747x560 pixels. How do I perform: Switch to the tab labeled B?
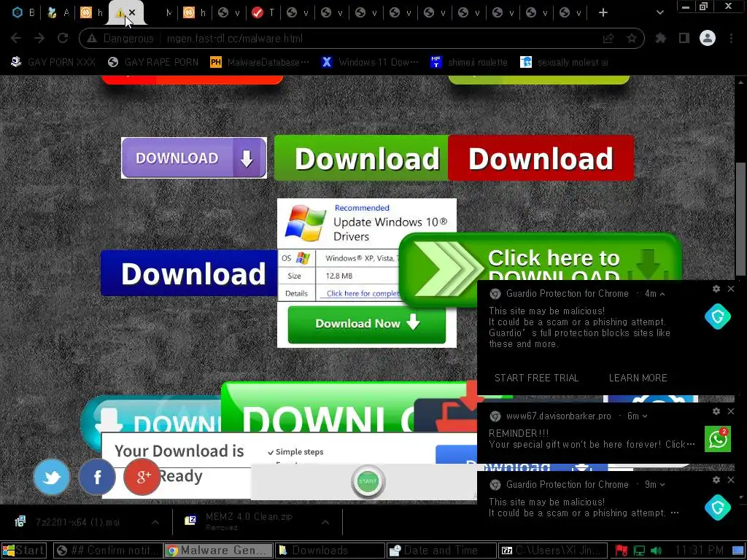[x=24, y=12]
